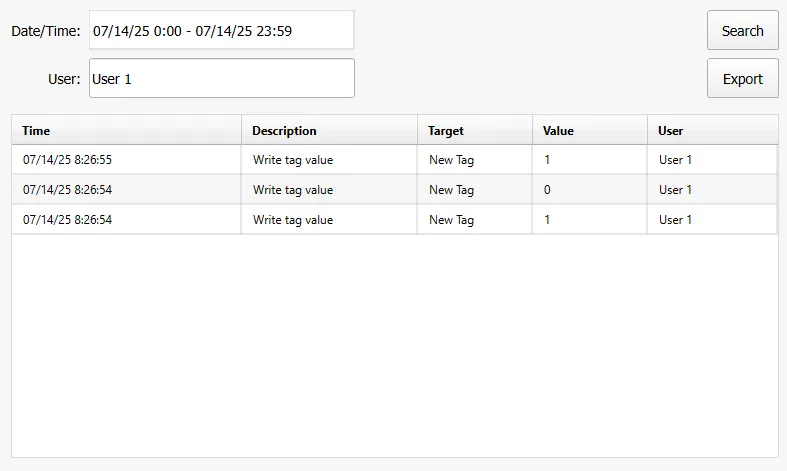Image resolution: width=787 pixels, height=471 pixels.
Task: Click the time cell in the last row
Action: coord(68,220)
